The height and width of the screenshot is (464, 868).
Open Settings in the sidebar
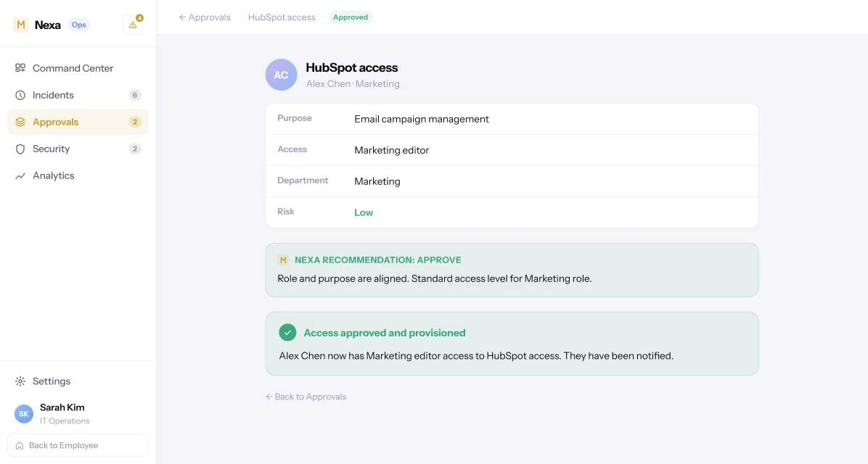coord(78,381)
